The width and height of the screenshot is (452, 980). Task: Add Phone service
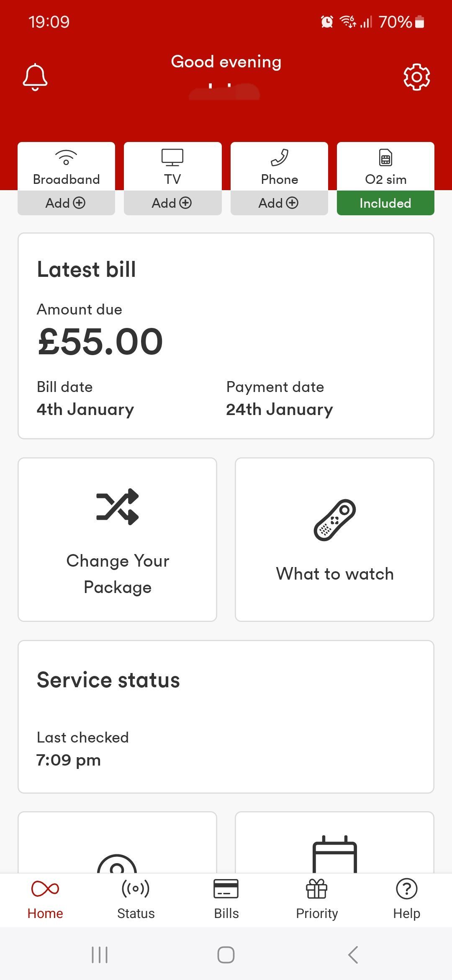pos(279,203)
